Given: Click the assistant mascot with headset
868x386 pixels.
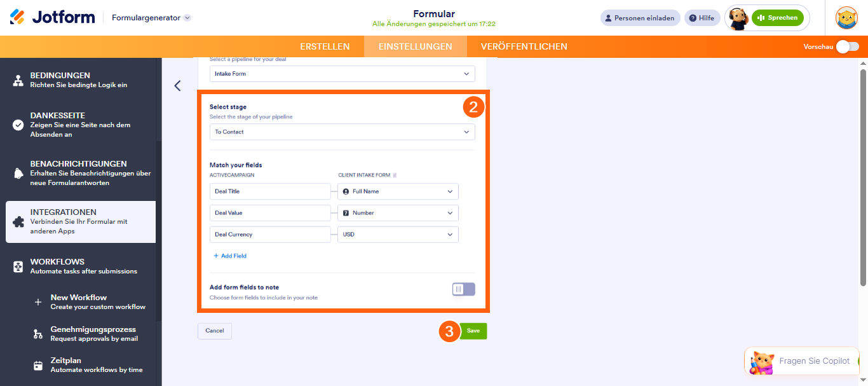Looking at the screenshot, I should 738,18.
